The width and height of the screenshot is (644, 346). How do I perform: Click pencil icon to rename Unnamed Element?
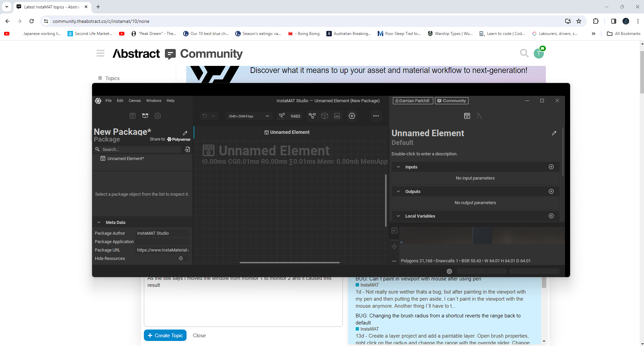(x=554, y=133)
